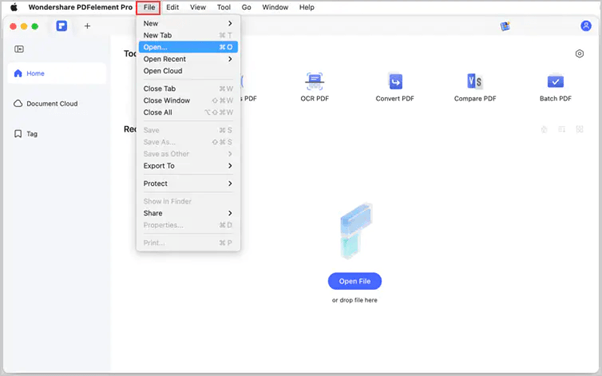The image size is (602, 376).
Task: Expand the Export To submenu
Action: point(188,166)
